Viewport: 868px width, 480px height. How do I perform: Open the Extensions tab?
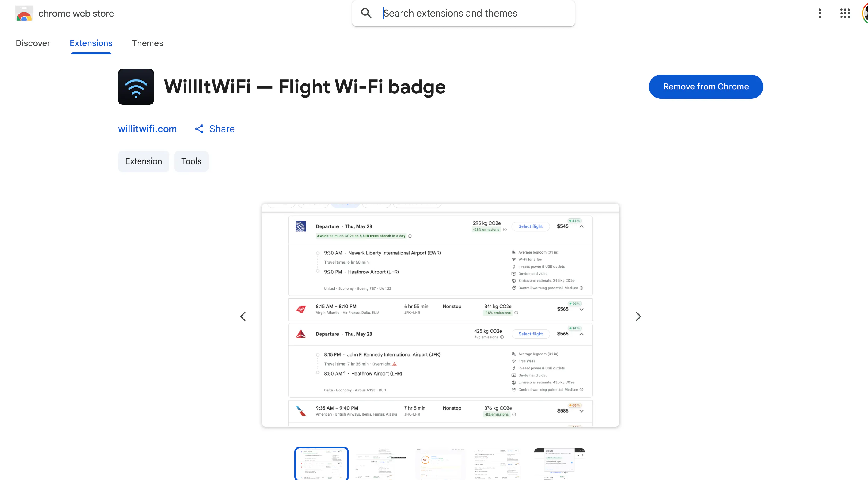click(x=91, y=43)
